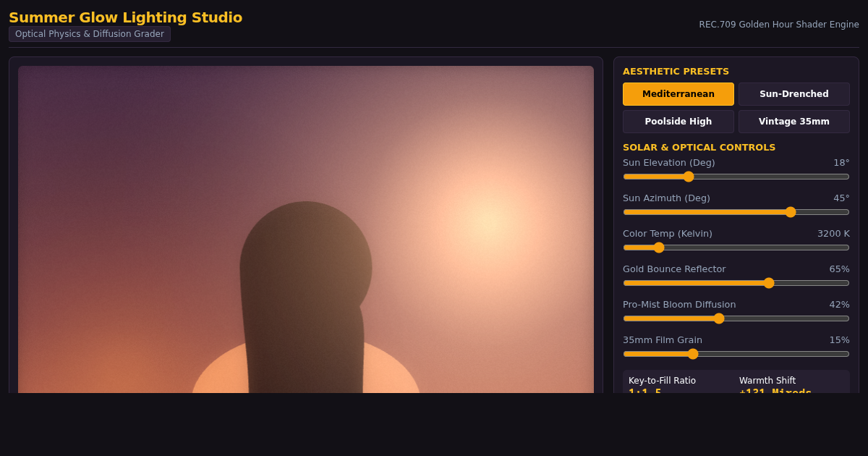Adjust the Sun Azimuth slider
The width and height of the screenshot is (868, 456).
pos(736,212)
